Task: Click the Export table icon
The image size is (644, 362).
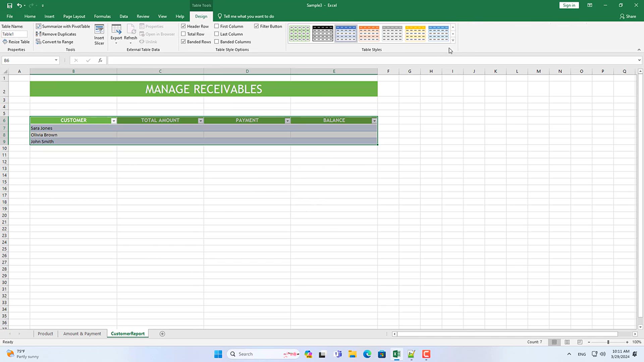Action: click(116, 29)
